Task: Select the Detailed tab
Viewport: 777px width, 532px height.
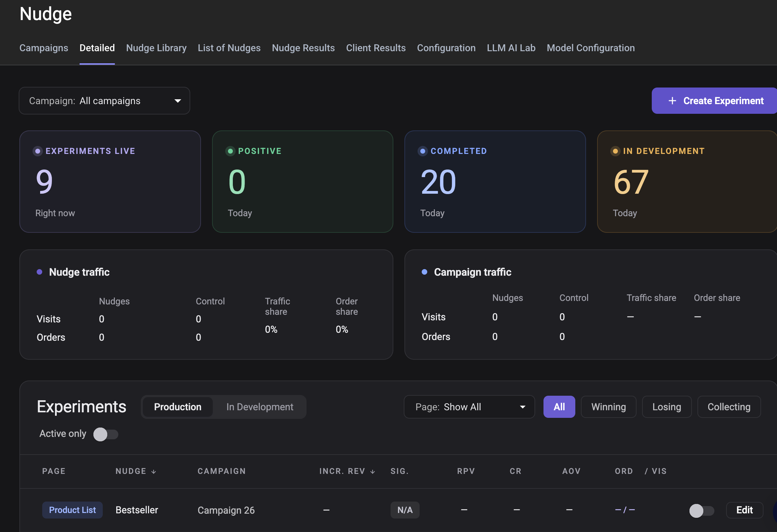Action: pyautogui.click(x=97, y=48)
